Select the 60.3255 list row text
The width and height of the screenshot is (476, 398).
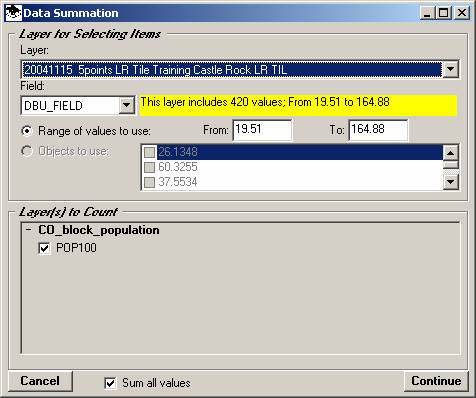pos(178,167)
